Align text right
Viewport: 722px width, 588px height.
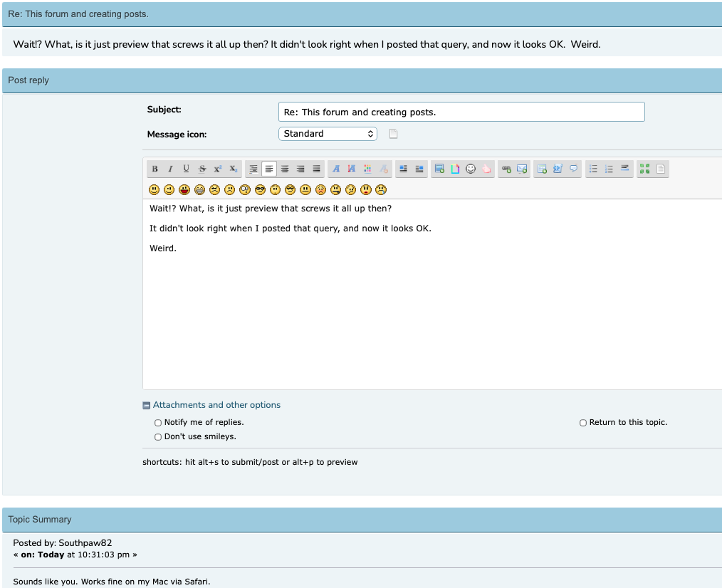[300, 169]
